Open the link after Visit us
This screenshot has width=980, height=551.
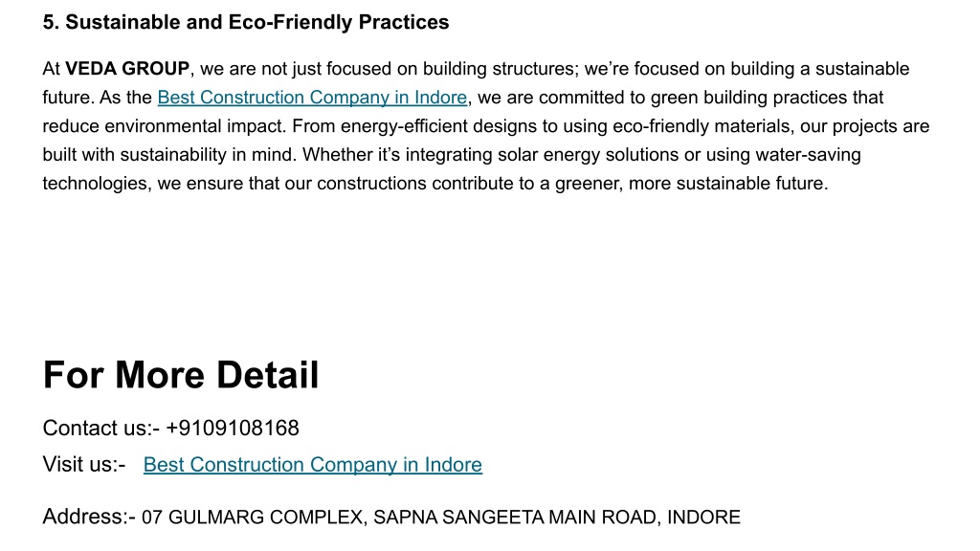313,465
